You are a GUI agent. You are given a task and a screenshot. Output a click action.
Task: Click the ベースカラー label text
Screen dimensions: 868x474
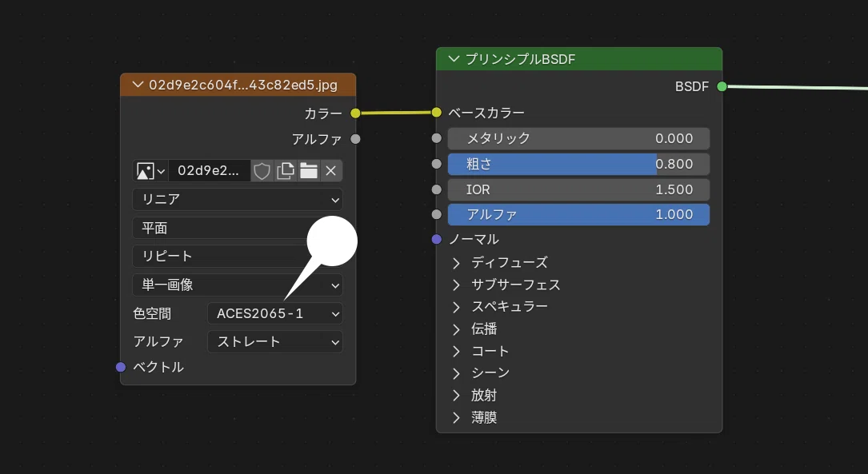tap(486, 113)
